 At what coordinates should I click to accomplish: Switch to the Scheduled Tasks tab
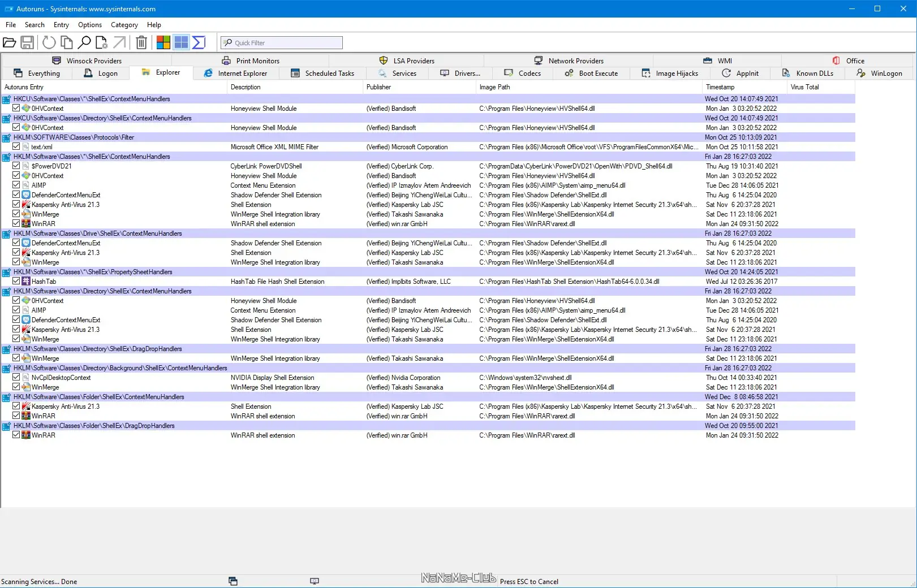pos(322,73)
